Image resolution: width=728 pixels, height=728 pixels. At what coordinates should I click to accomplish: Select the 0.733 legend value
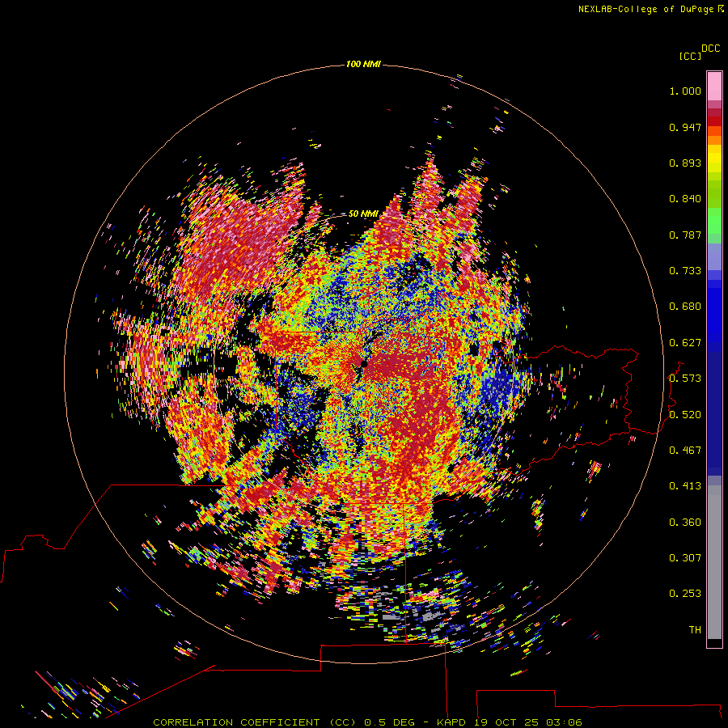click(x=685, y=271)
